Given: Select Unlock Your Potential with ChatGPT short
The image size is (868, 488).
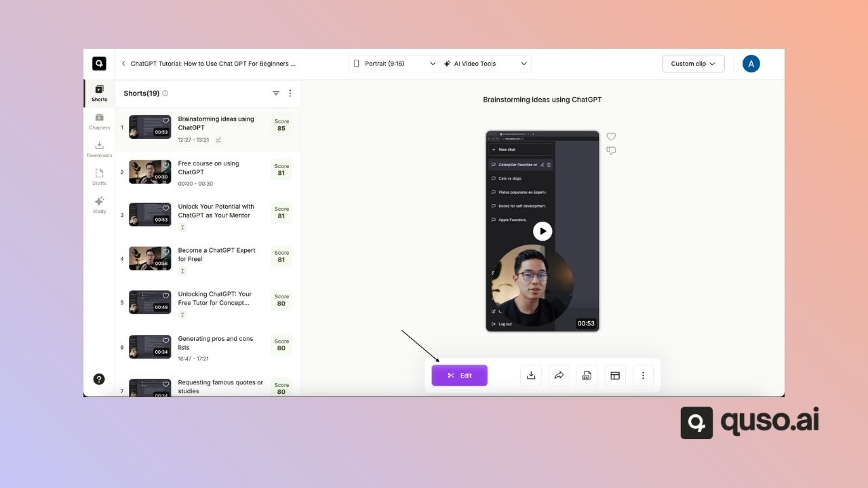Looking at the screenshot, I should pyautogui.click(x=208, y=216).
